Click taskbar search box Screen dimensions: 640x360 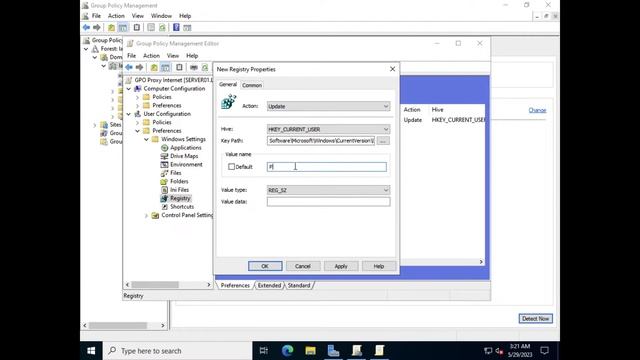coord(177,351)
